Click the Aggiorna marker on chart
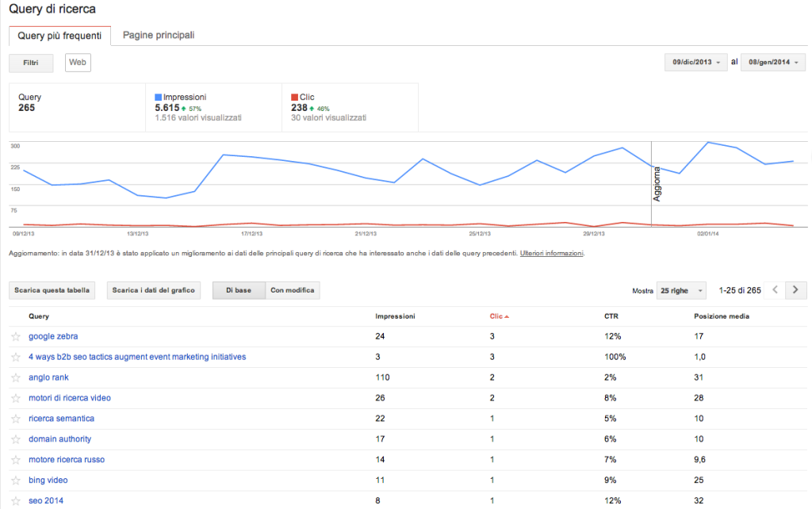The width and height of the screenshot is (812, 509). 657,184
